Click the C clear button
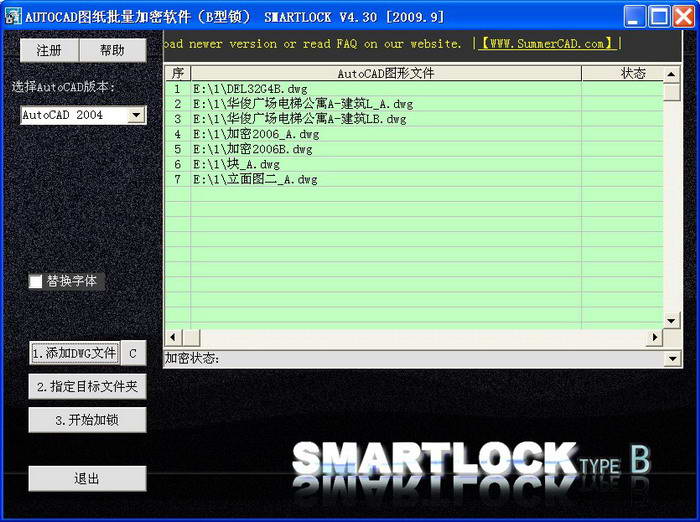Screen dimensions: 700x522 133,354
